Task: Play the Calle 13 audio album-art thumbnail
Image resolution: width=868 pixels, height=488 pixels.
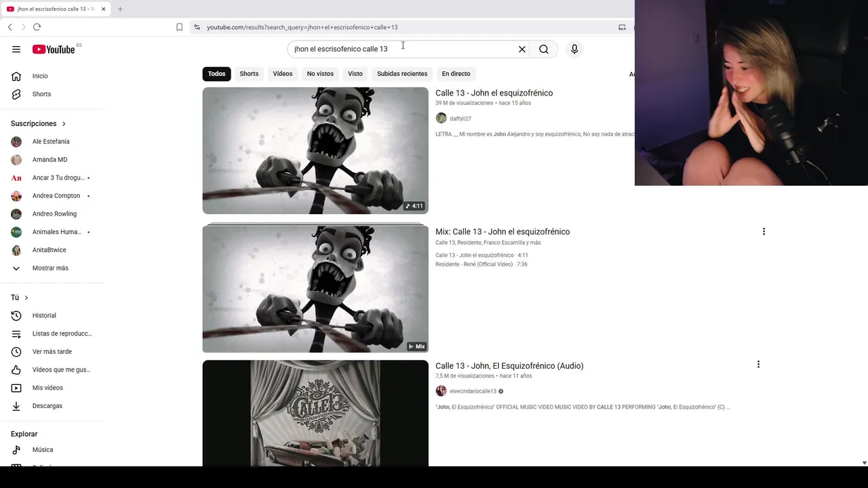Action: [315, 413]
